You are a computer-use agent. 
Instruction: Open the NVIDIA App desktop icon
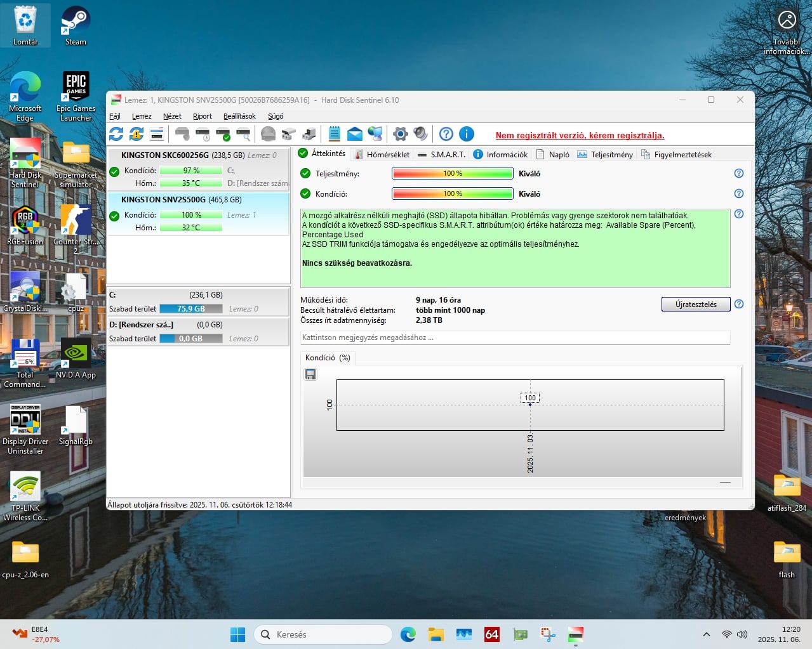coord(76,358)
